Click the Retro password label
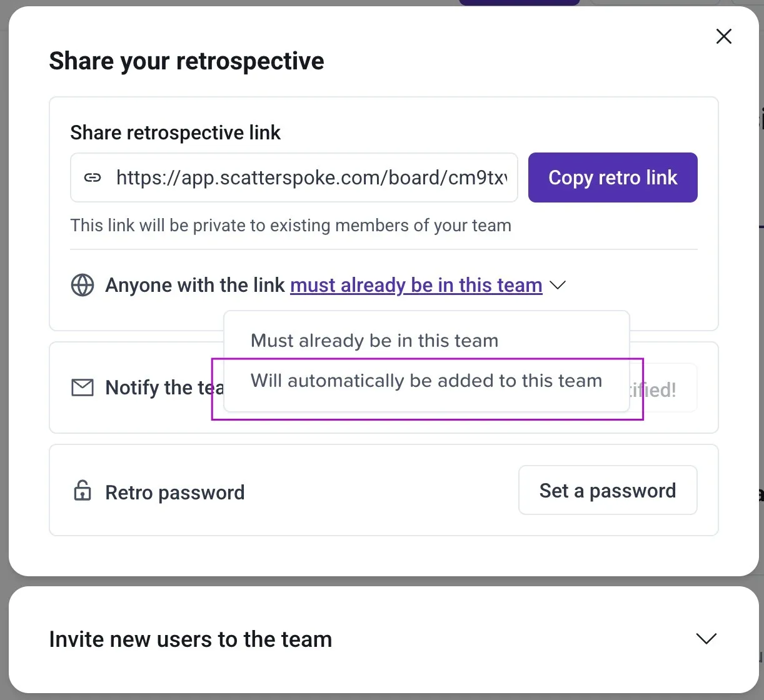 point(174,492)
